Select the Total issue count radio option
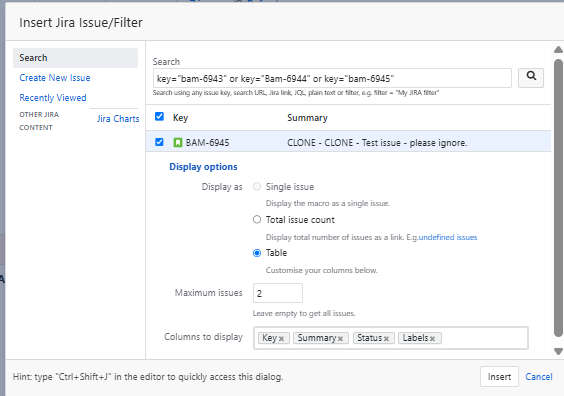The width and height of the screenshot is (564, 396). 257,219
